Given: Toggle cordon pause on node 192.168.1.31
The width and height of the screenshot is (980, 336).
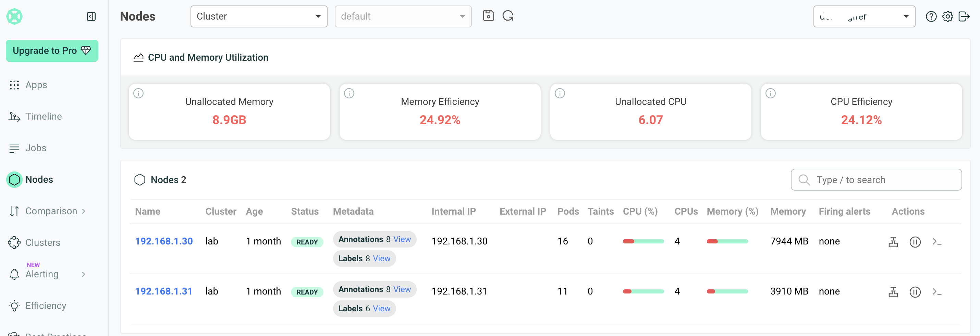Looking at the screenshot, I should pyautogui.click(x=915, y=292).
